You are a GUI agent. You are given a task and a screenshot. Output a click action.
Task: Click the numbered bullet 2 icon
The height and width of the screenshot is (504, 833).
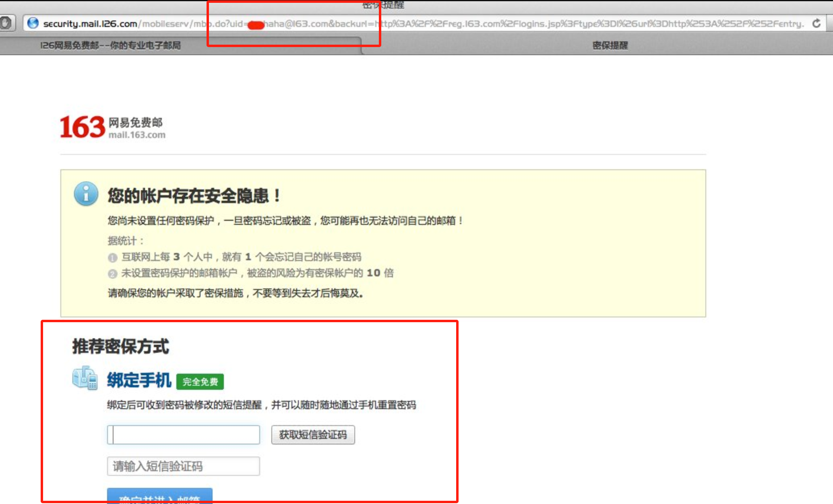click(x=112, y=274)
